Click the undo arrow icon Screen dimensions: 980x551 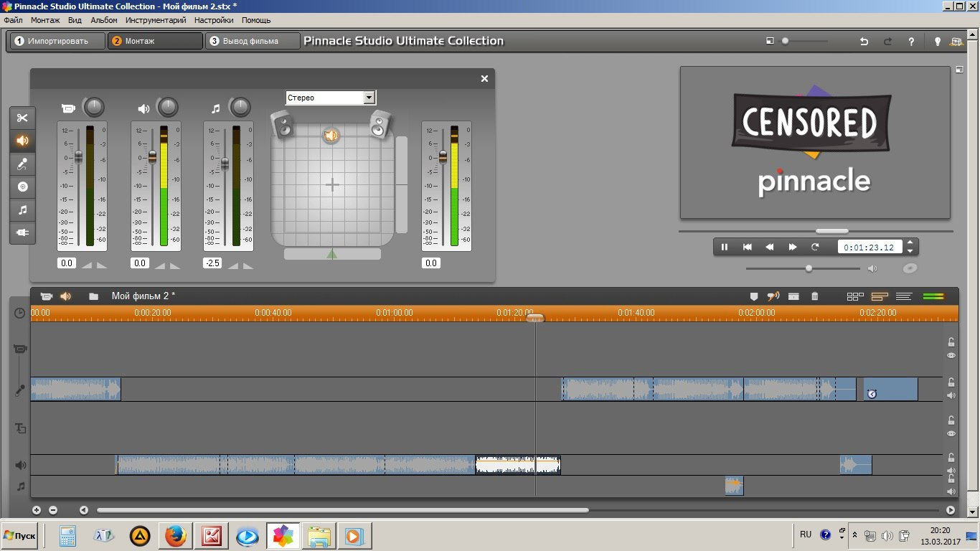[x=864, y=42]
